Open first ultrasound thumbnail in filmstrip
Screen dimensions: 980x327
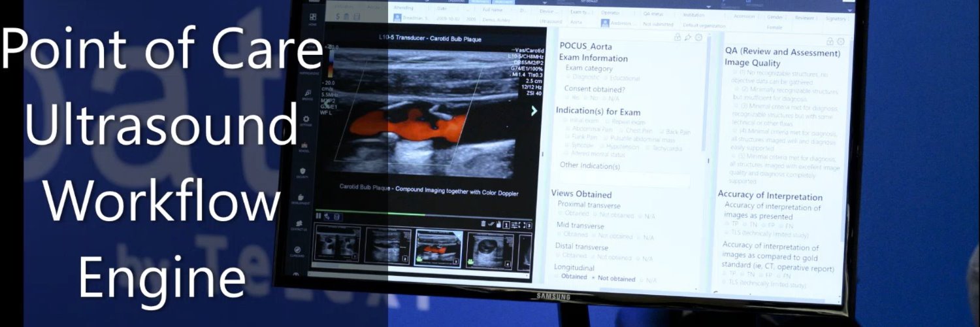(337, 245)
